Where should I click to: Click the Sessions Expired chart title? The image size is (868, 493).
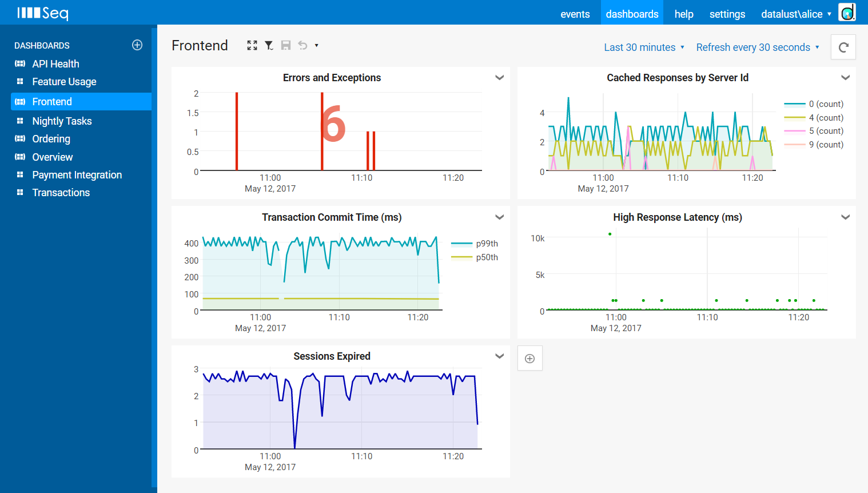coord(332,356)
